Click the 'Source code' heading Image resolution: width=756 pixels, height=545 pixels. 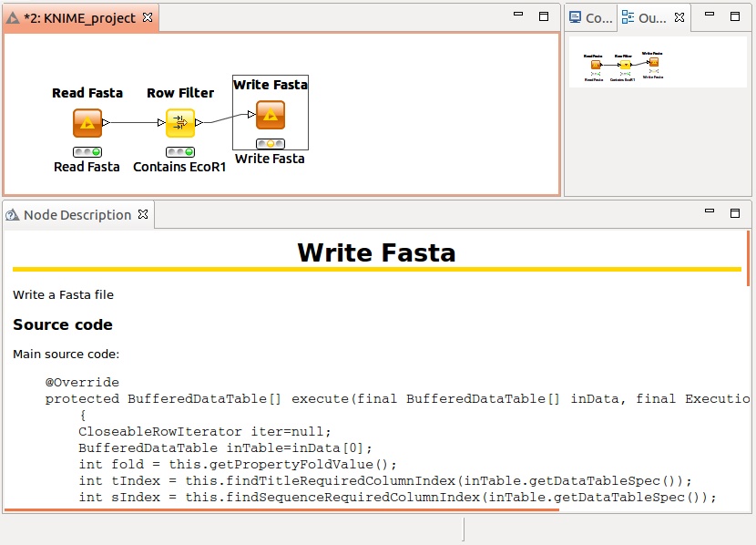[x=63, y=324]
